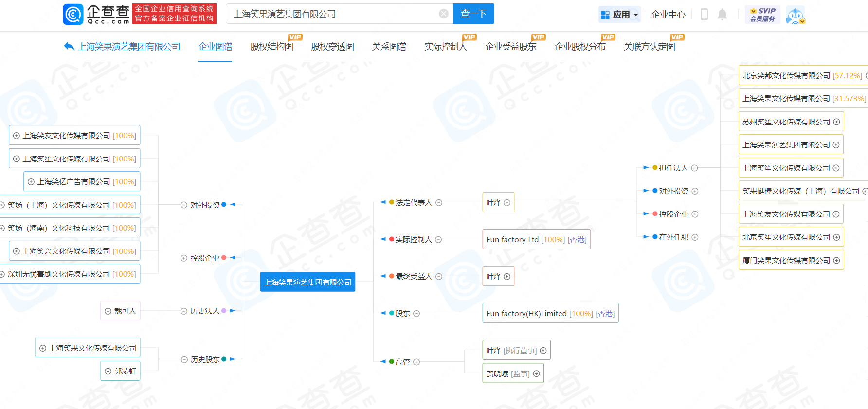Switch to the 关联方认定图 tab
868x409 pixels.
[x=650, y=47]
